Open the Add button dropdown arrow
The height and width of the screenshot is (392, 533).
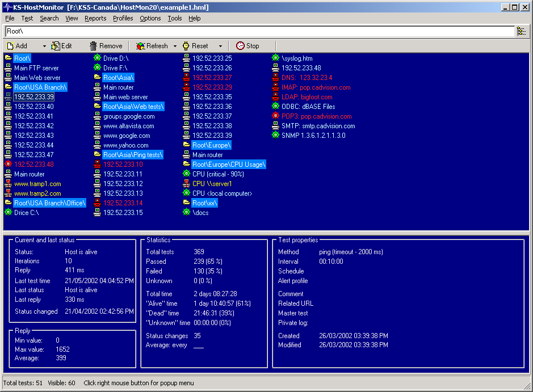[x=44, y=46]
